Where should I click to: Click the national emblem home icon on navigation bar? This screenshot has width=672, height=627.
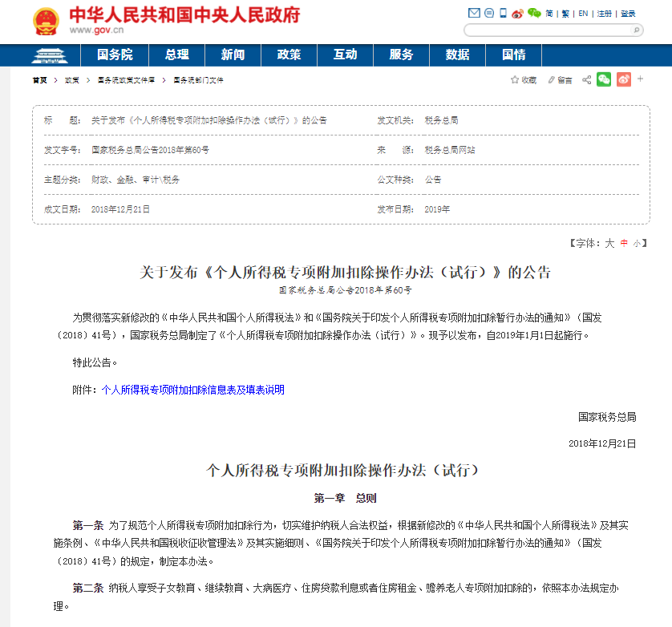click(50, 56)
